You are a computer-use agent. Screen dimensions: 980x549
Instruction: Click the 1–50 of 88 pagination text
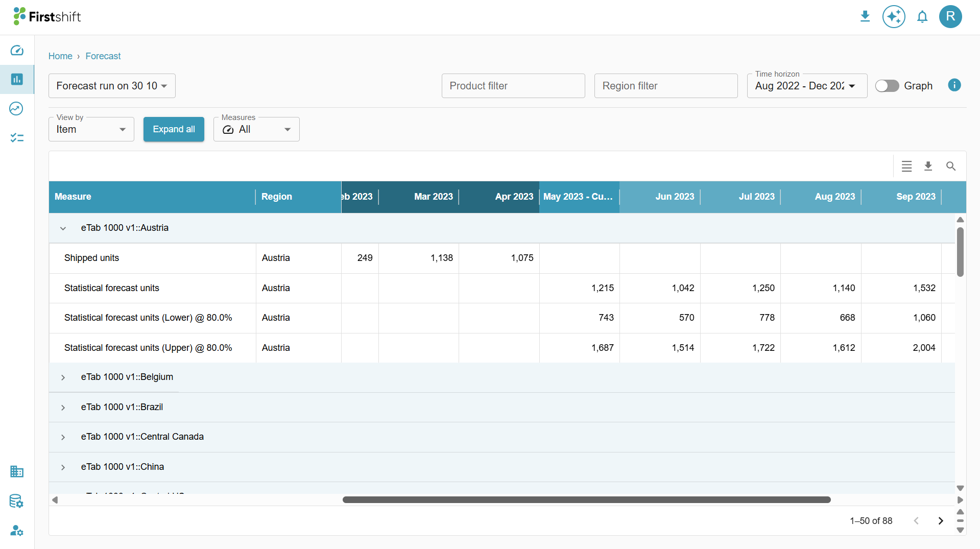pos(871,521)
